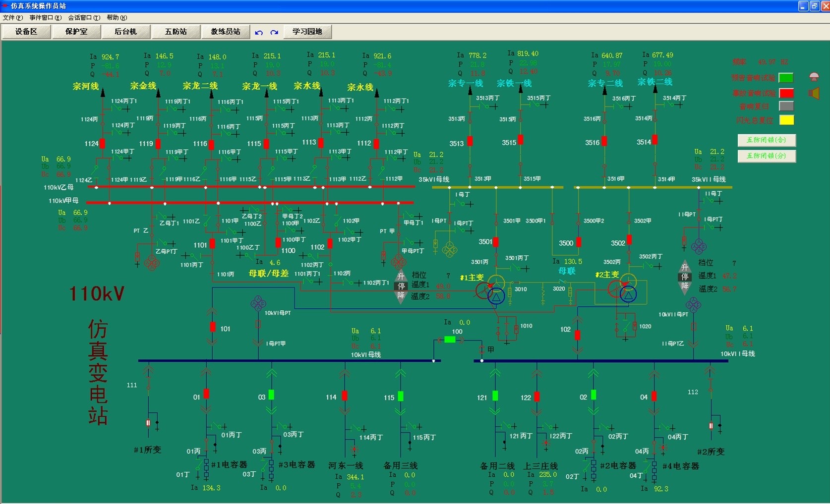Lower the #2 main transformer tap (降)
The height and width of the screenshot is (504, 830).
(x=685, y=286)
